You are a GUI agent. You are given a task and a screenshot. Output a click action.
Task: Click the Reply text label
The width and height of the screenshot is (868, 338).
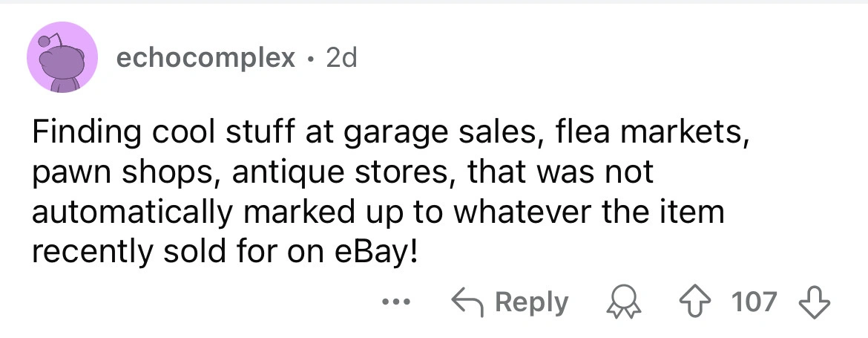point(530,302)
